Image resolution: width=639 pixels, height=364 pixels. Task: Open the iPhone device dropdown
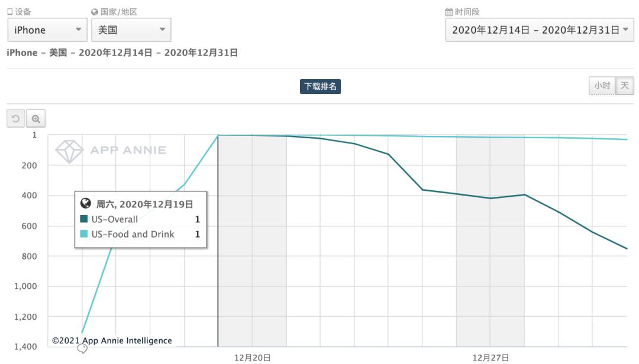tap(47, 30)
